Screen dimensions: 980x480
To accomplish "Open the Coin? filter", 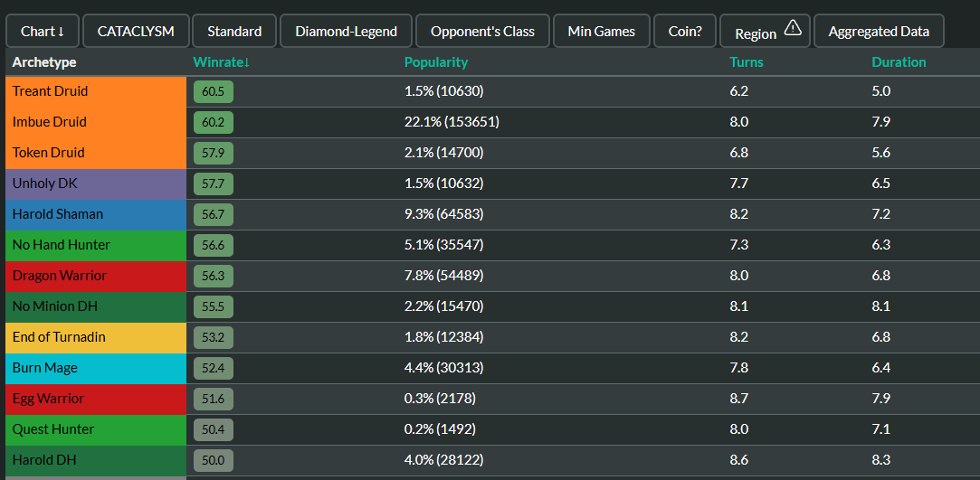I will (685, 32).
